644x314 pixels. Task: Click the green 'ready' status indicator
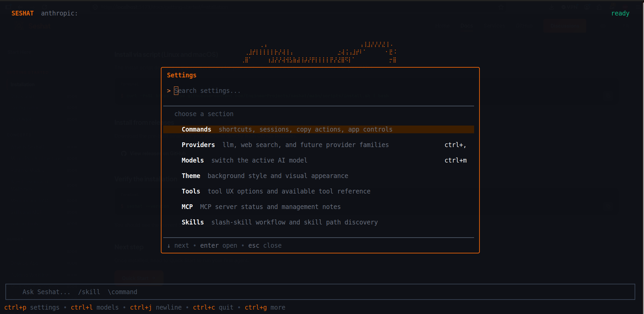620,13
